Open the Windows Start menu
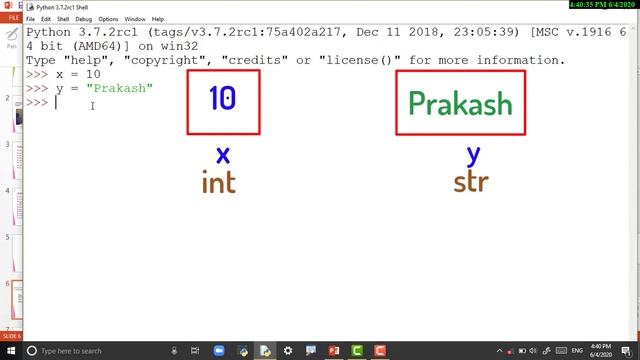The width and height of the screenshot is (640, 360). pyautogui.click(x=11, y=351)
